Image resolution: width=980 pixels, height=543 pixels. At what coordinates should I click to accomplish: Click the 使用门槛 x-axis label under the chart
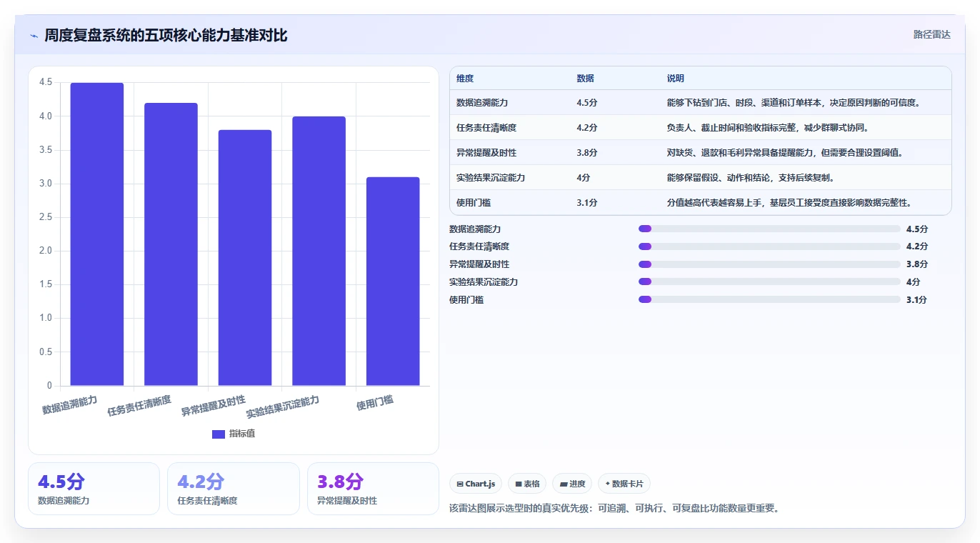(375, 403)
